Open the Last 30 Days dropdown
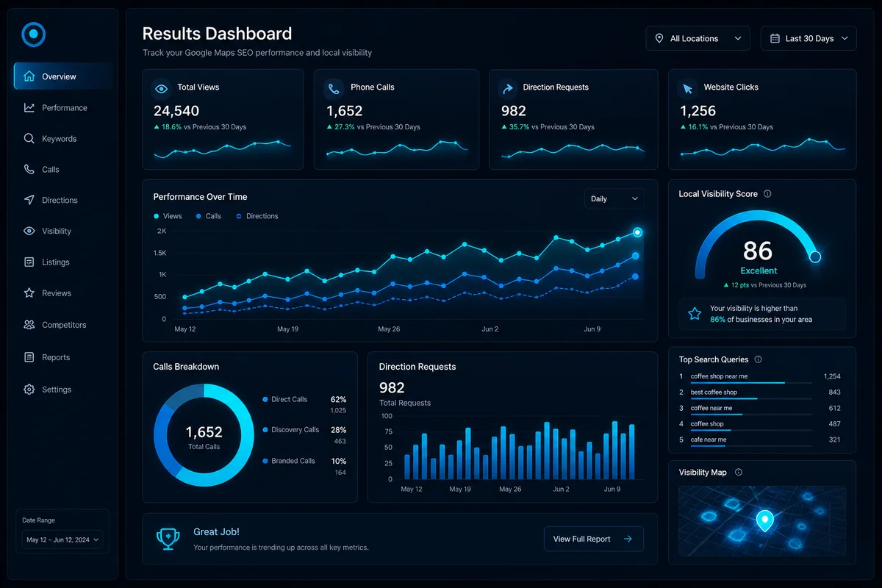This screenshot has width=882, height=588. 808,38
